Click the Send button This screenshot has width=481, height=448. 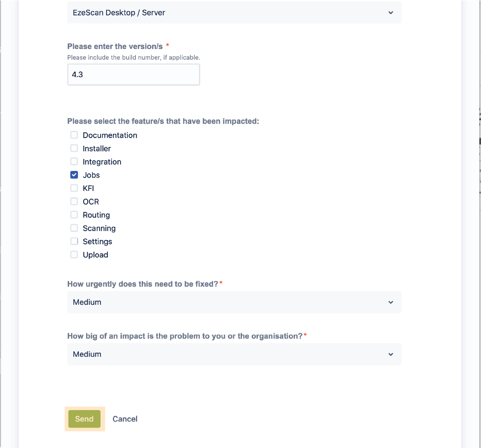point(84,419)
